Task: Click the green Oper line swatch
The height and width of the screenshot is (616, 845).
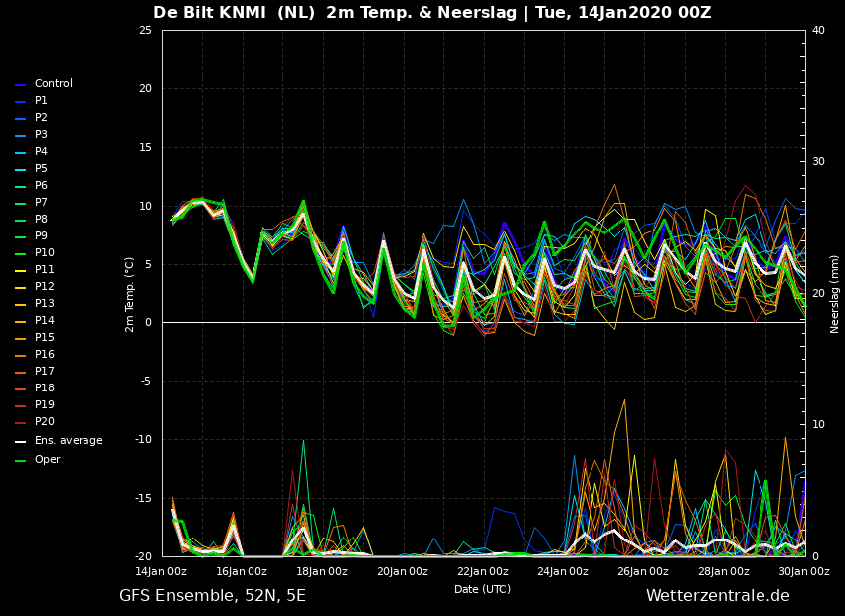Action: [x=21, y=461]
